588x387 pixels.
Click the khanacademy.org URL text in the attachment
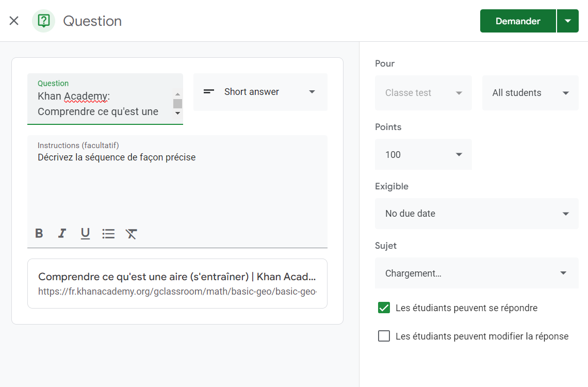(x=177, y=292)
